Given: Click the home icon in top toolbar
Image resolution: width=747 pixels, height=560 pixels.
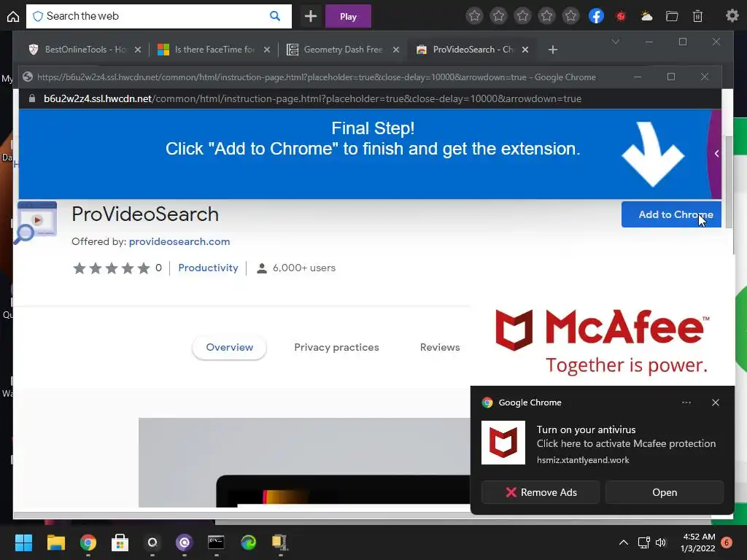Looking at the screenshot, I should point(13,16).
